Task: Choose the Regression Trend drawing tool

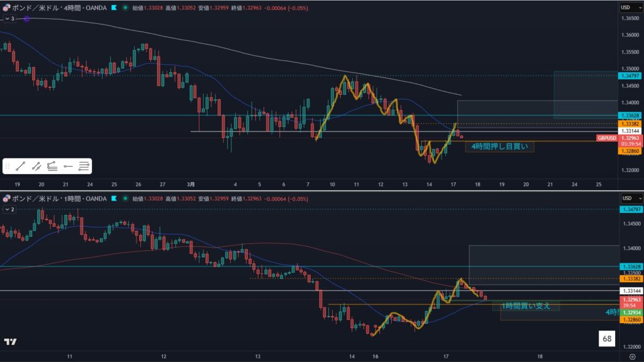Action: 53,166
